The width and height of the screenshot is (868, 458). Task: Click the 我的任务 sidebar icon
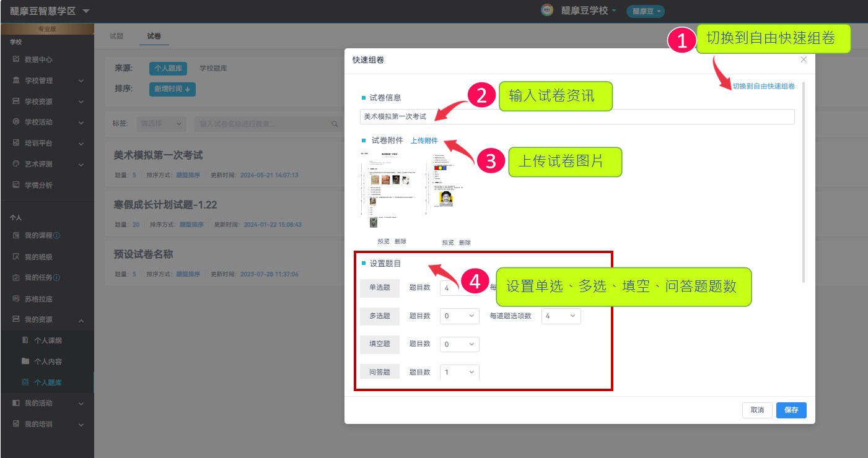16,278
